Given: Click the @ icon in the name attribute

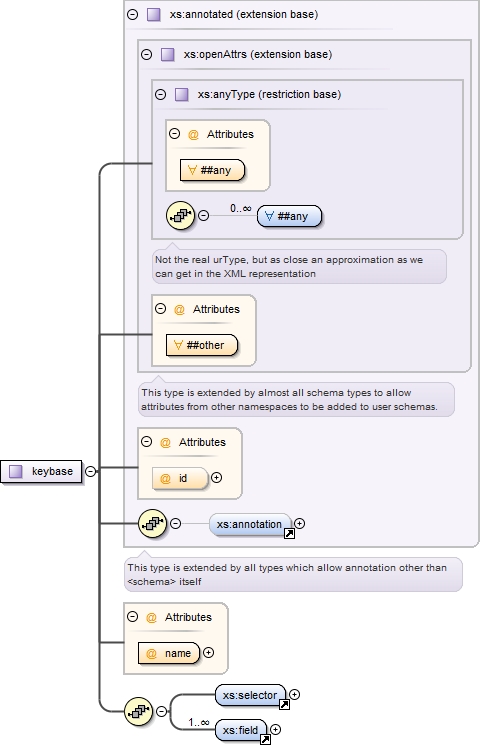Looking at the screenshot, I should (x=151, y=654).
